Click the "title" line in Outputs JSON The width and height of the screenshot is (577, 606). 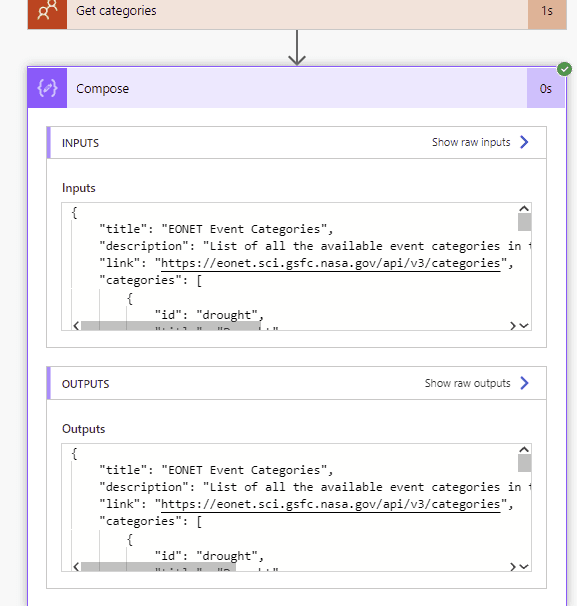(x=216, y=470)
